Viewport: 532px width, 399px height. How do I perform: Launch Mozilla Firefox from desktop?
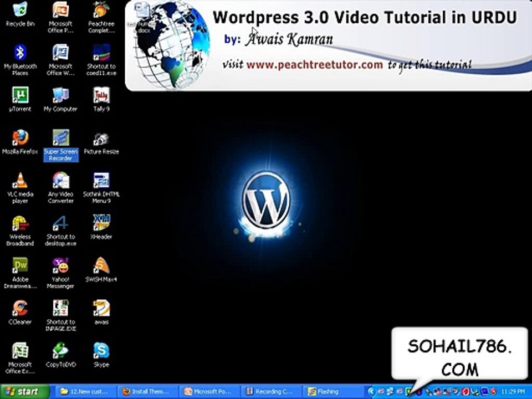pyautogui.click(x=20, y=142)
